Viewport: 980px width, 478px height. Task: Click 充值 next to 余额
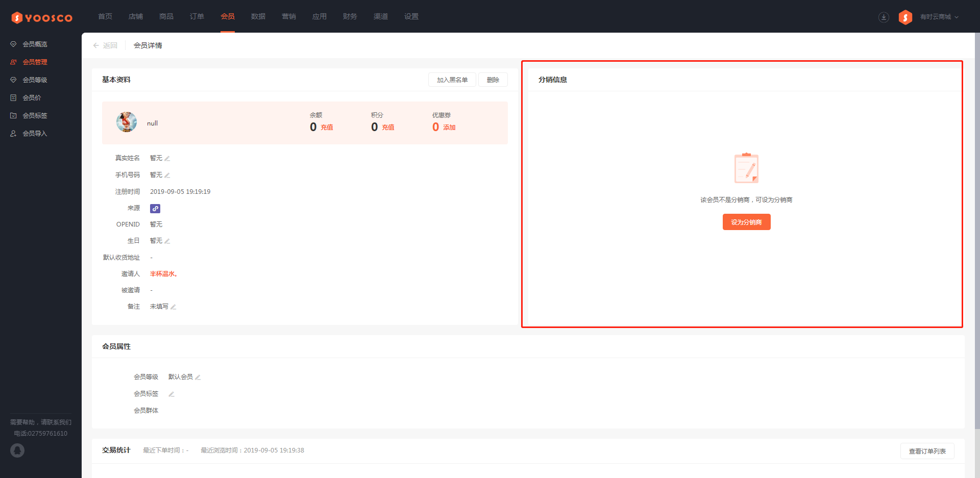pyautogui.click(x=327, y=128)
